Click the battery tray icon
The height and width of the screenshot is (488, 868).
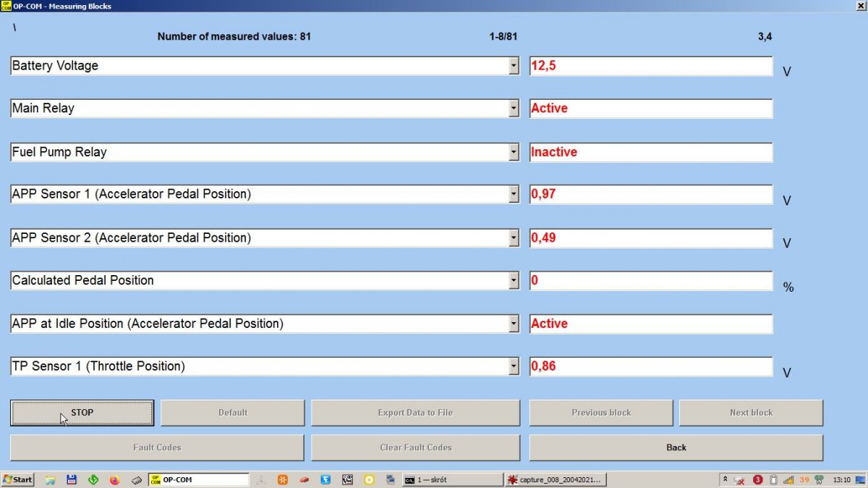click(773, 479)
